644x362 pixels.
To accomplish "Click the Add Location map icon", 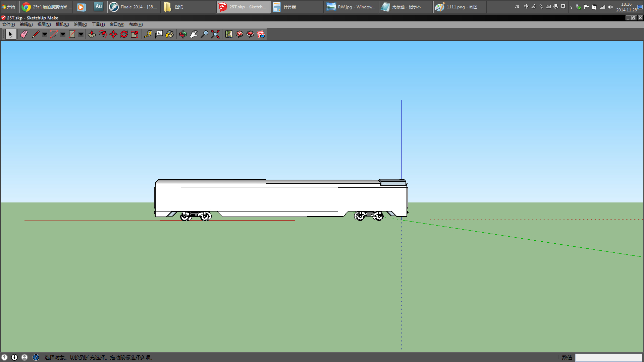I will tap(229, 34).
